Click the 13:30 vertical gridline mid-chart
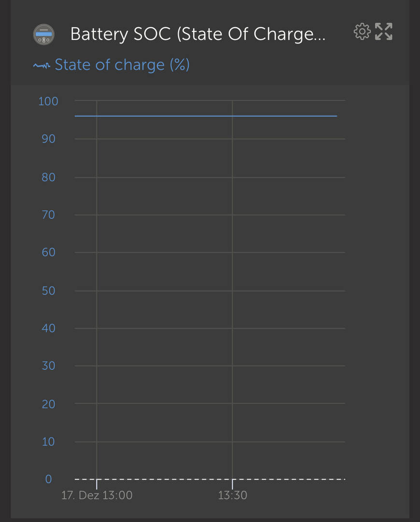The height and width of the screenshot is (522, 420). coord(232,290)
